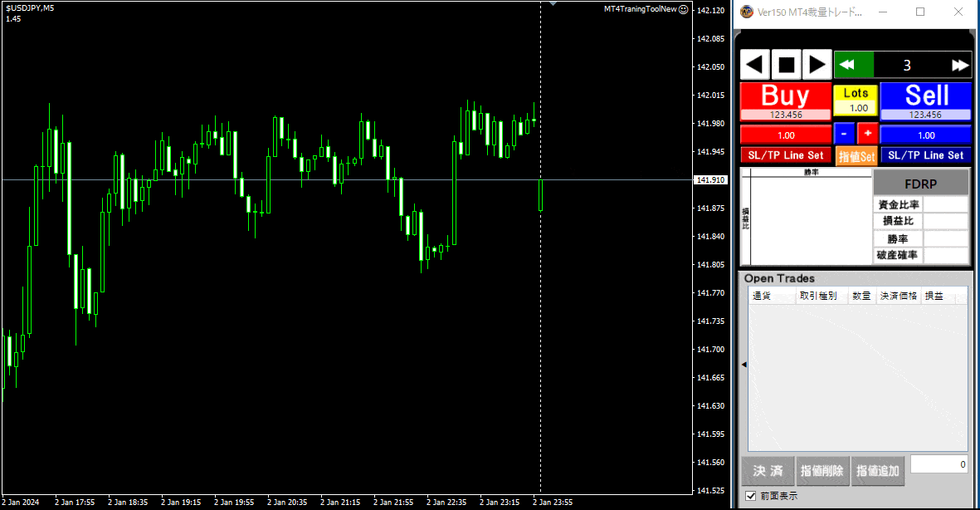Collapse panel with small left triangle arrow

coord(744,365)
